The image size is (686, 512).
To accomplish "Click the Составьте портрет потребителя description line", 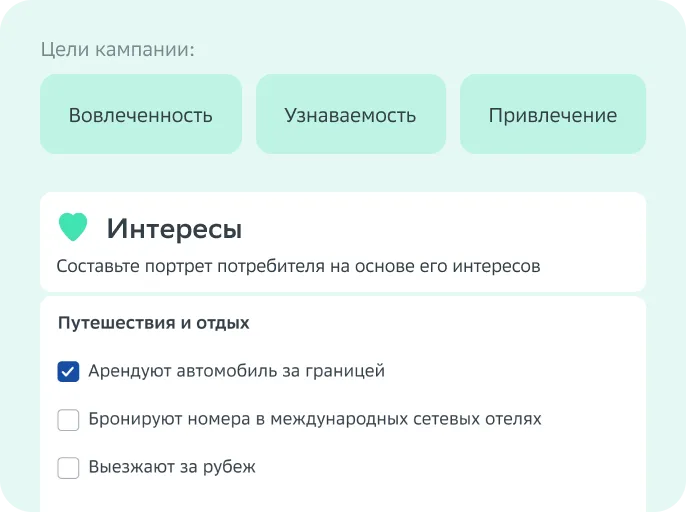I will point(298,266).
